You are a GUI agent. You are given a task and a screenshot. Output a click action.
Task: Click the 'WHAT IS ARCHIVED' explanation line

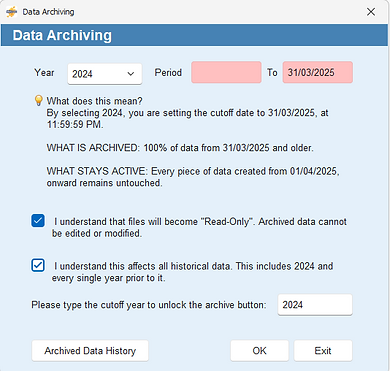point(180,148)
